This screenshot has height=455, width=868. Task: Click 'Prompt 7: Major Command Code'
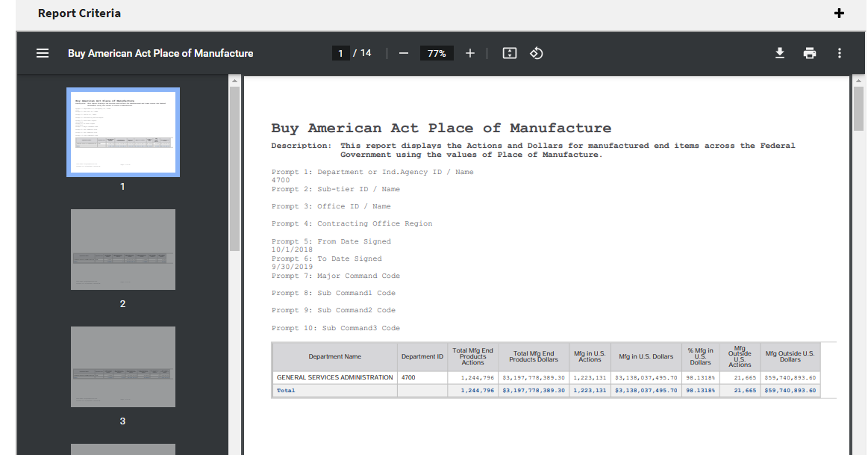pos(335,276)
